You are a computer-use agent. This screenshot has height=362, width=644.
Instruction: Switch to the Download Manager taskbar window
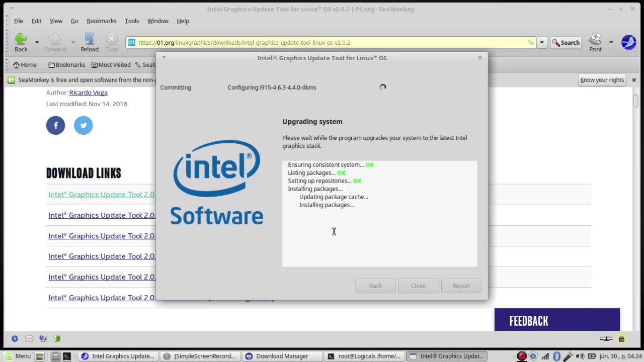click(282, 356)
